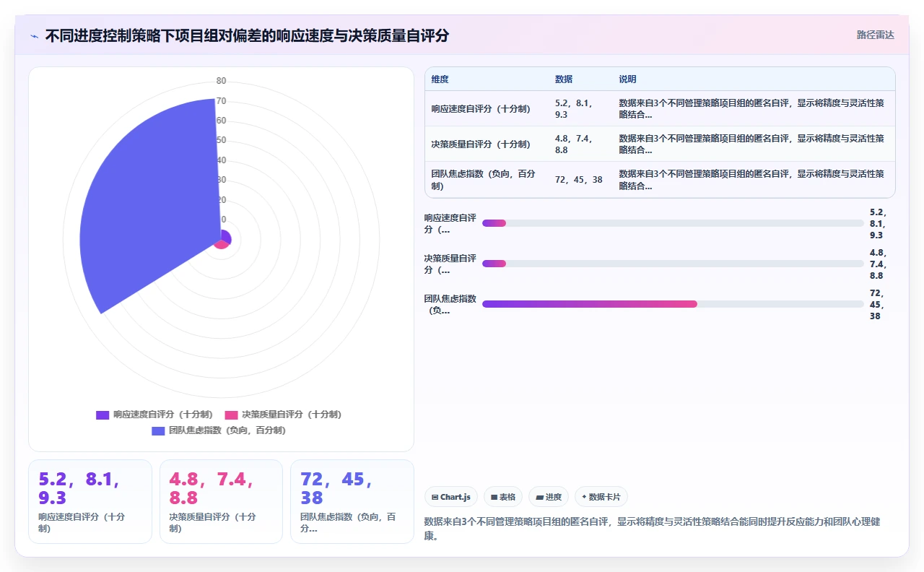Select the 决策质量自评分 table row label
Screen dimensions: 924x572
481,144
